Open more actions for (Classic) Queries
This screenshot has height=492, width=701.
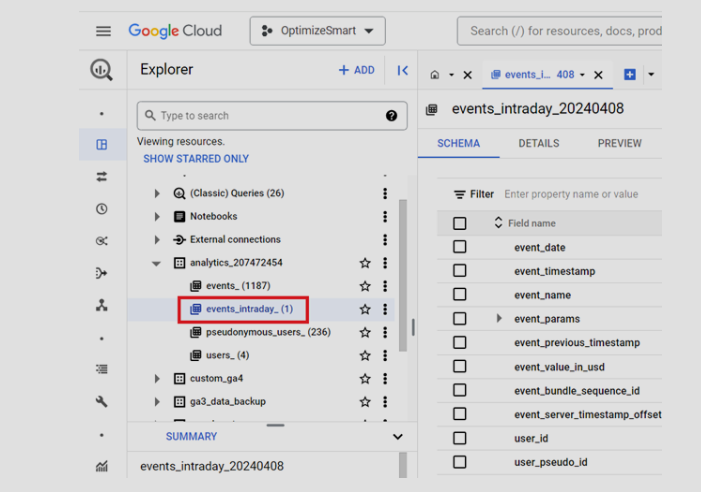pos(385,193)
